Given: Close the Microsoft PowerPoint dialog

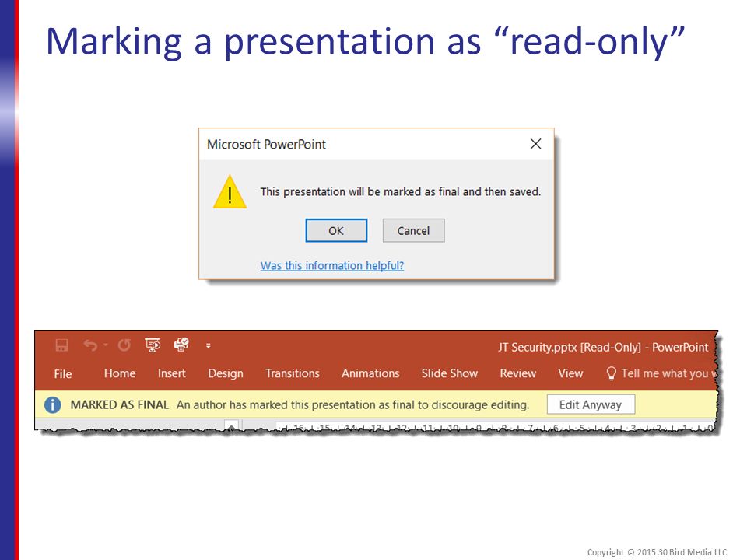Looking at the screenshot, I should point(535,144).
